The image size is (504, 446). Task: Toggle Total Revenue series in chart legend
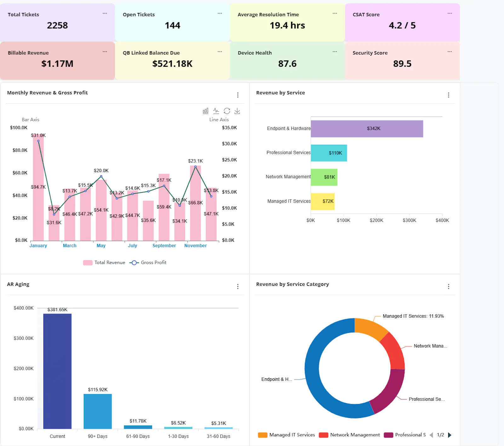tap(104, 263)
